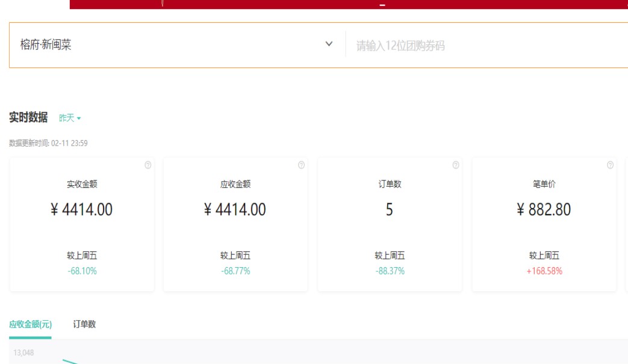Click the 13,048 chart axis label
The image size is (628, 364).
(x=24, y=353)
